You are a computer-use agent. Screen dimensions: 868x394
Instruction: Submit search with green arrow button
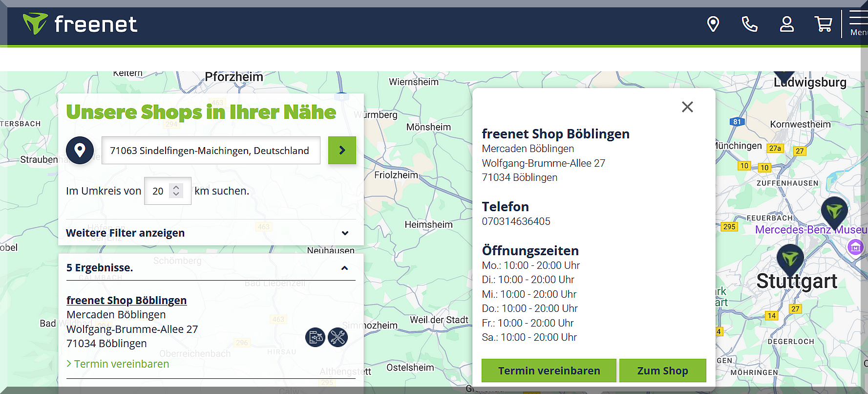click(342, 150)
